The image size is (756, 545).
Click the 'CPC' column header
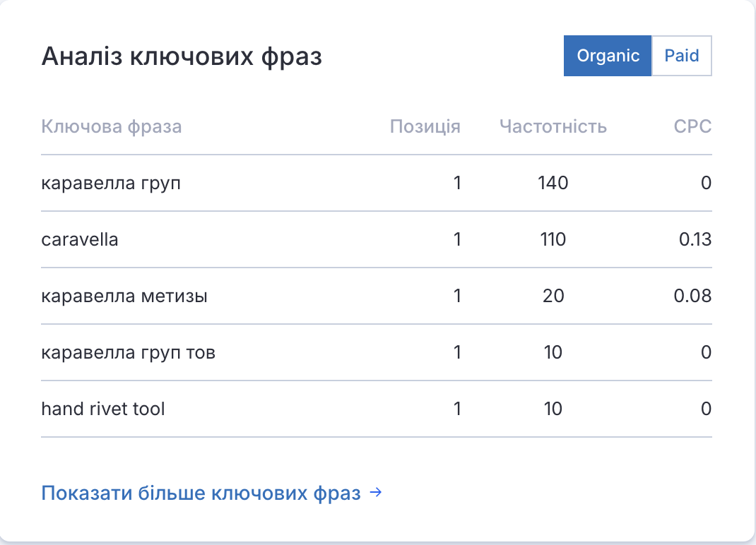[692, 127]
